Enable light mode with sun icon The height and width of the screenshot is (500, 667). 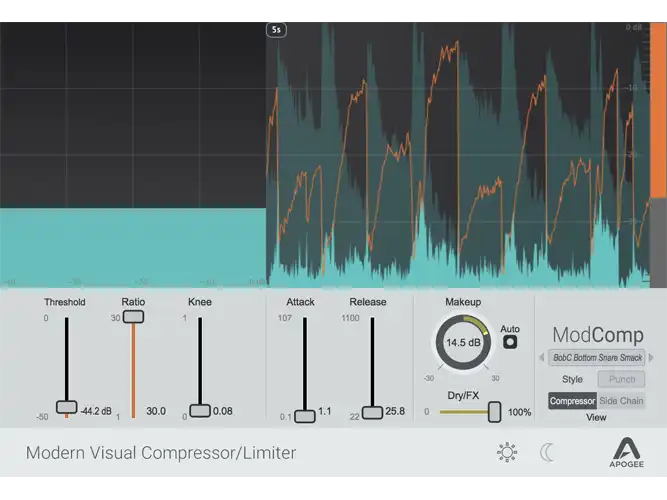point(507,452)
